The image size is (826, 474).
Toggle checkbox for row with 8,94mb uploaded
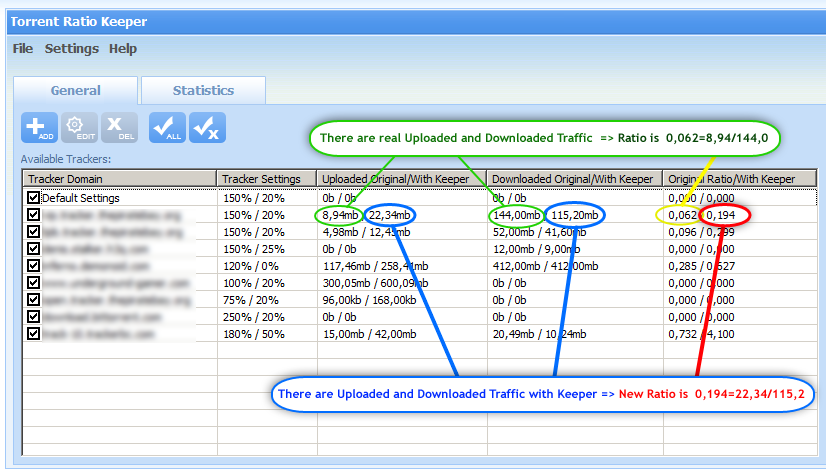point(33,215)
